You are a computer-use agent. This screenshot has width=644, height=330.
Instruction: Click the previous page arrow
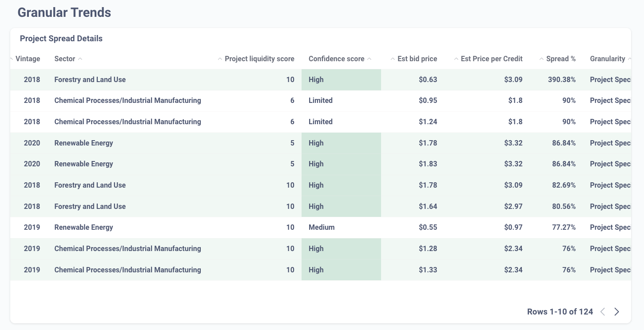[x=603, y=312]
